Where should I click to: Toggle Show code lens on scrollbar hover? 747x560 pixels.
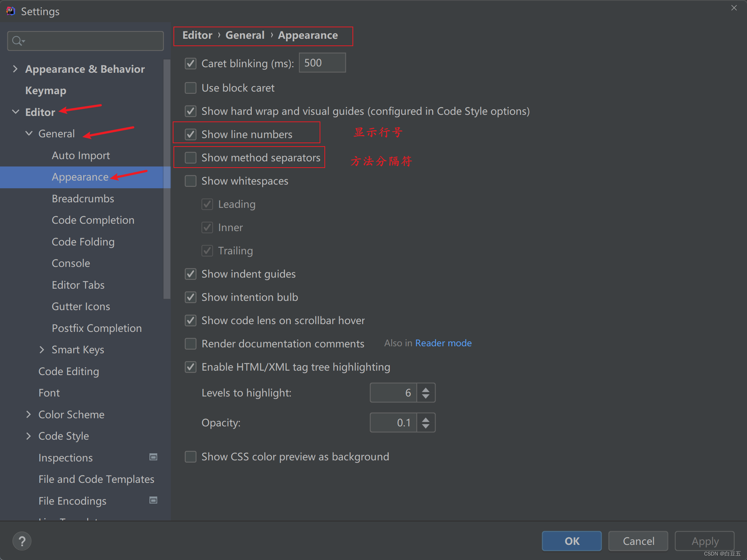[x=190, y=320]
